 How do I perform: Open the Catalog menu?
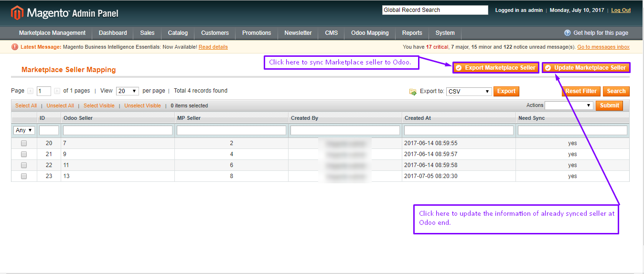tap(178, 33)
